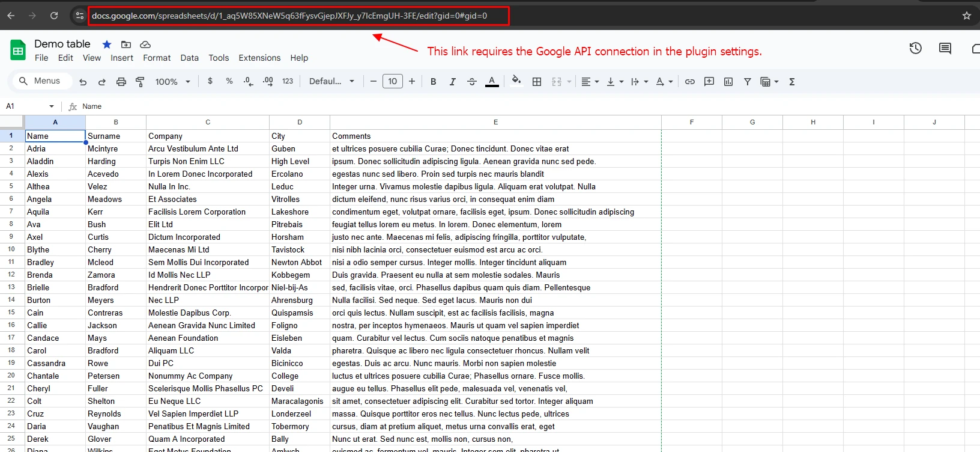Select cell containing Newton Abbot
Viewport: 980px width, 452px height.
300,262
